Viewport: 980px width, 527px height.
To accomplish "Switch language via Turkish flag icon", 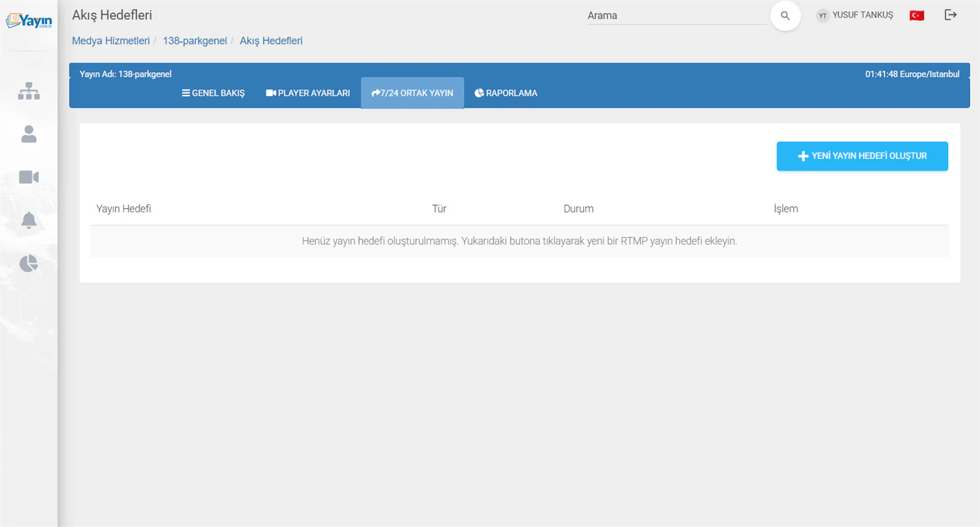I will pos(917,15).
